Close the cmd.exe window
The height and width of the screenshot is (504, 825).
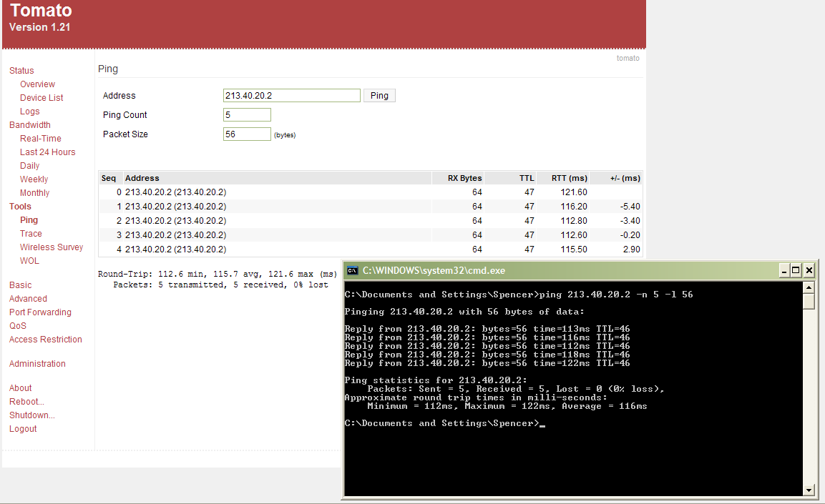(809, 271)
